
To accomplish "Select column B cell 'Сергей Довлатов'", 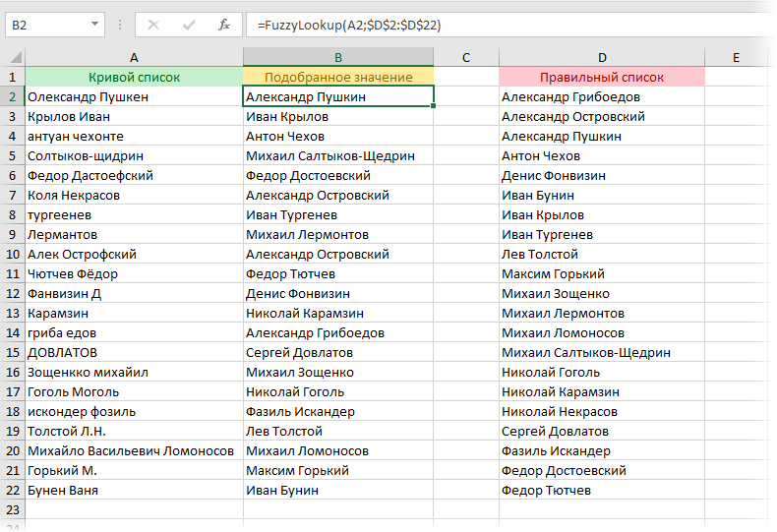I will coord(338,353).
